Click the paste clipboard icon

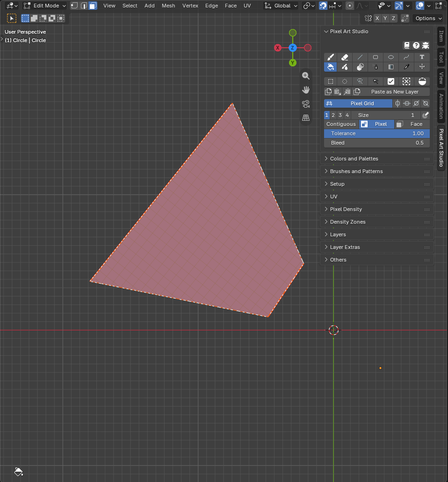[x=337, y=92]
